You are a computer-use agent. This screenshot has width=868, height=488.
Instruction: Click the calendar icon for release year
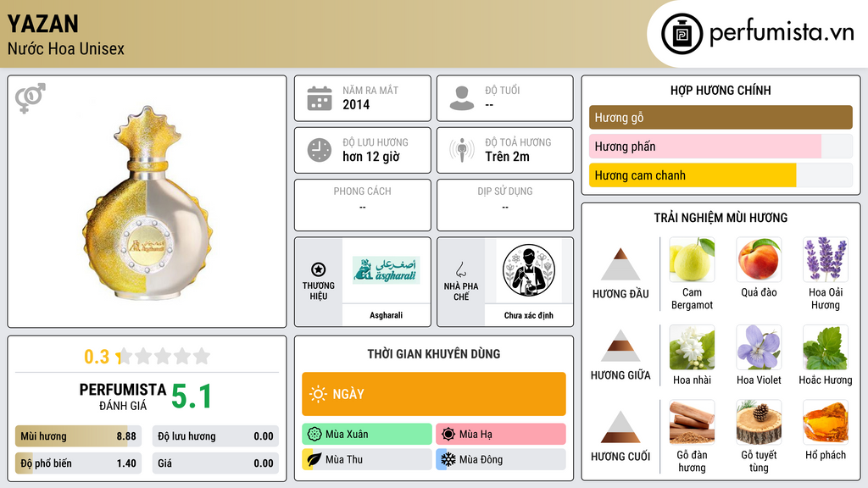320,98
